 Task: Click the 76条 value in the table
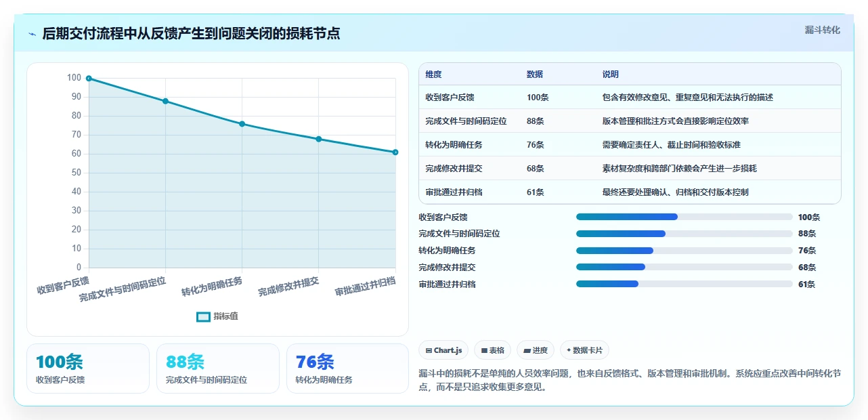click(x=536, y=145)
